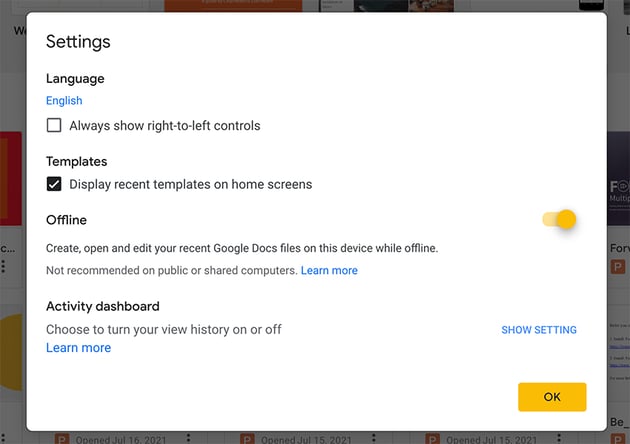Screen dimensions: 630x444
Task: Confirm settings with the OK button
Action: click(552, 397)
